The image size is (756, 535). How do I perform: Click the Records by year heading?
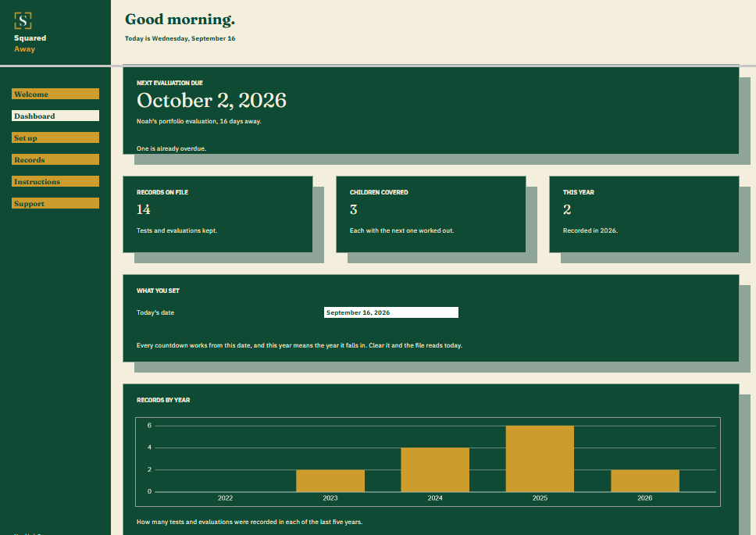click(163, 400)
